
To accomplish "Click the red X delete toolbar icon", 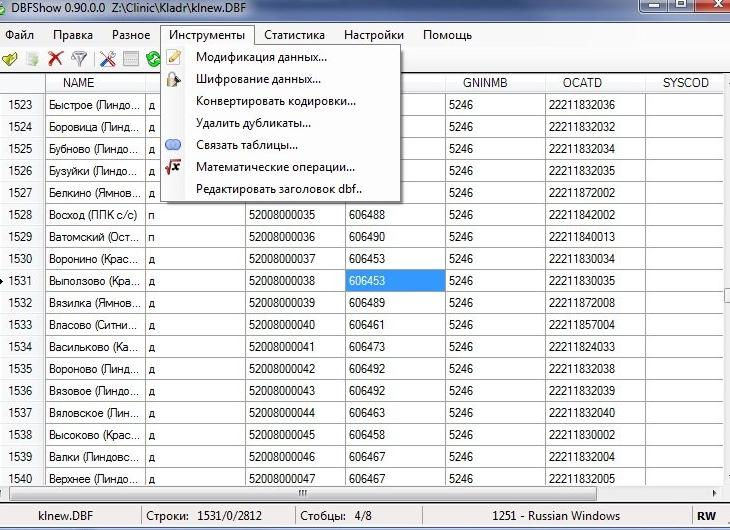I will tap(56, 59).
